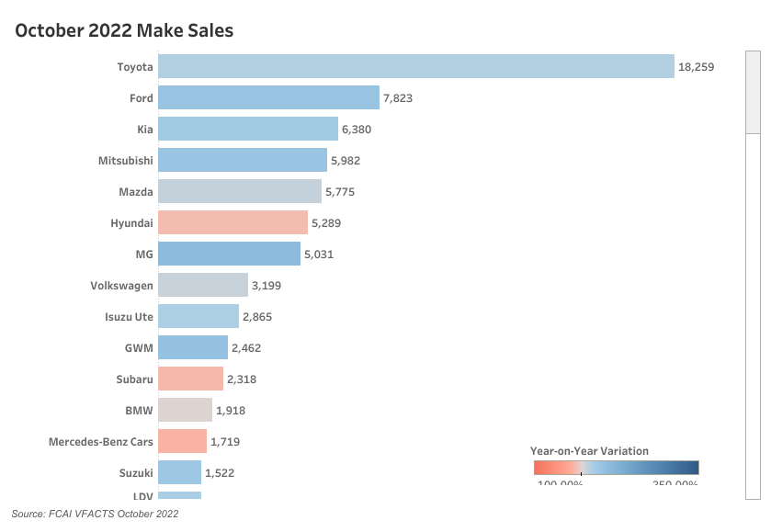
Task: Click the Mercedes-Benz Cars bar
Action: click(182, 441)
